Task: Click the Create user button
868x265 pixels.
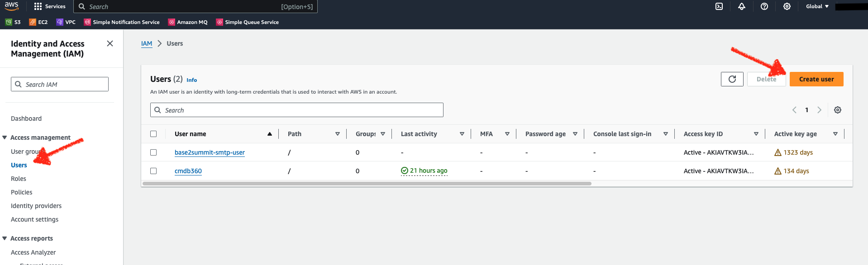Action: (816, 79)
